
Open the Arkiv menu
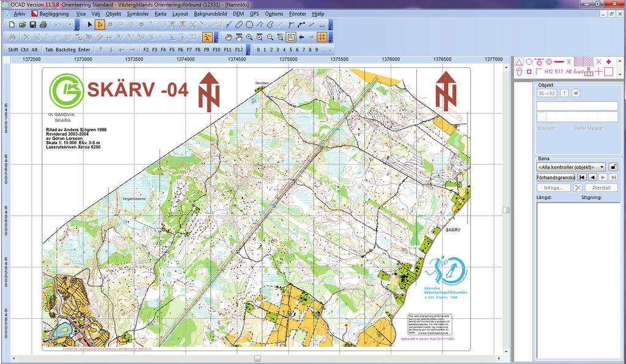[19, 13]
